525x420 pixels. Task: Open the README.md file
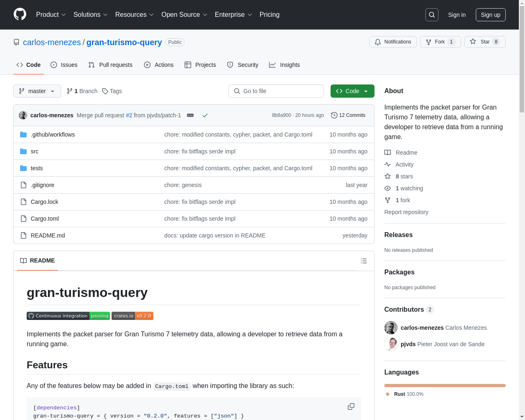click(48, 235)
